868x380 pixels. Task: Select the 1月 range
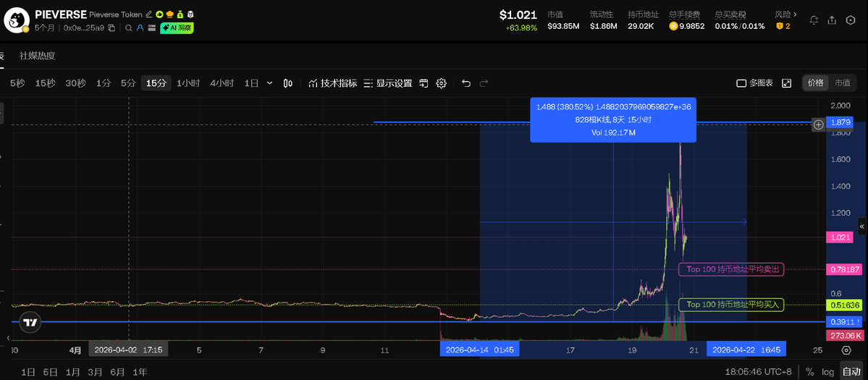(x=72, y=372)
